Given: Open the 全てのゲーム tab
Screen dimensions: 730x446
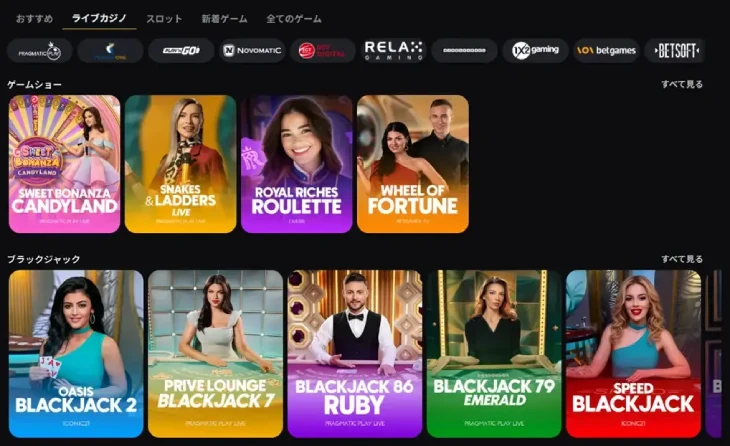Looking at the screenshot, I should [294, 19].
